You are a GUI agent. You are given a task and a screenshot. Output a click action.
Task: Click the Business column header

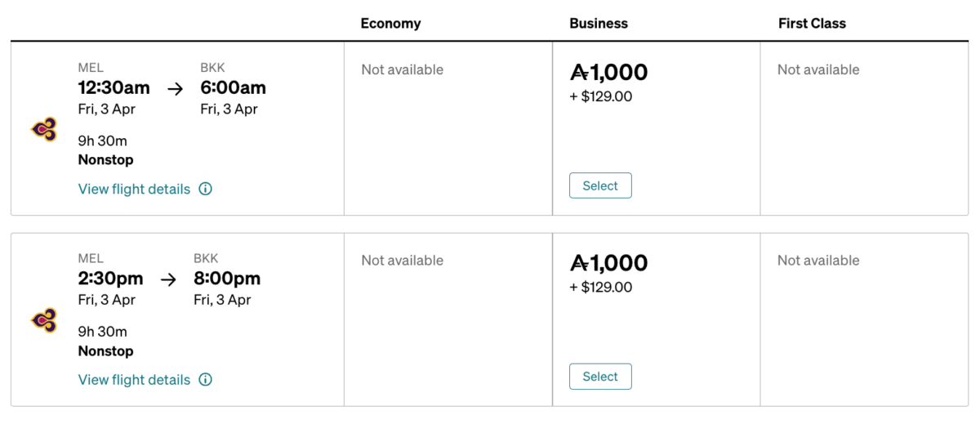click(599, 24)
